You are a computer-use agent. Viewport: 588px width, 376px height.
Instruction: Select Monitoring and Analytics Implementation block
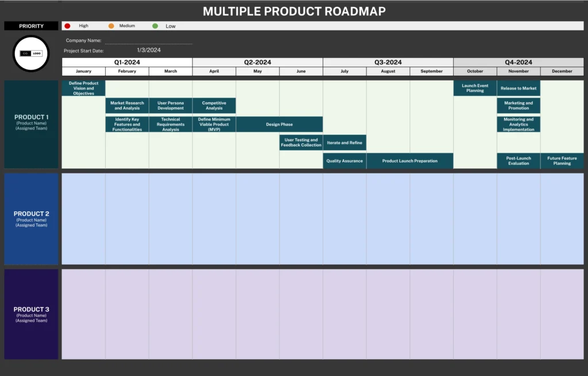(x=519, y=125)
